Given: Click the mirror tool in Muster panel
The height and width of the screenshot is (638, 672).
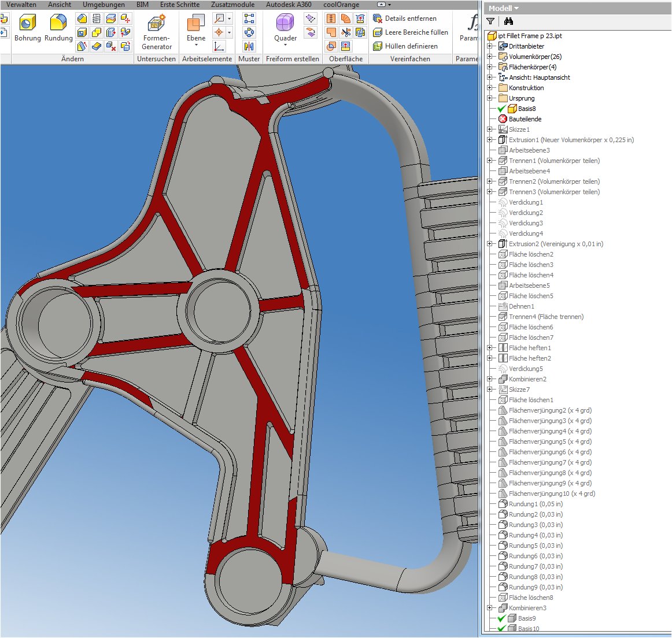Looking at the screenshot, I should (x=249, y=46).
